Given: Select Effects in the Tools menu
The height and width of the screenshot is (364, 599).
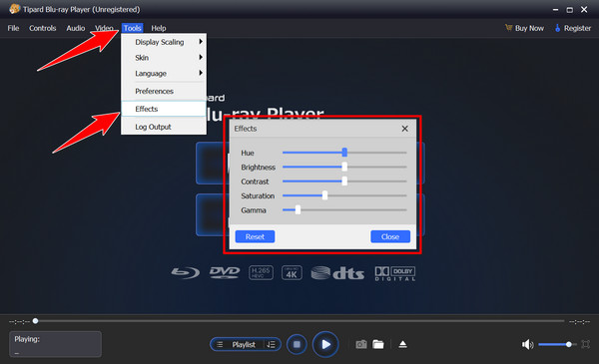Looking at the screenshot, I should coord(164,109).
